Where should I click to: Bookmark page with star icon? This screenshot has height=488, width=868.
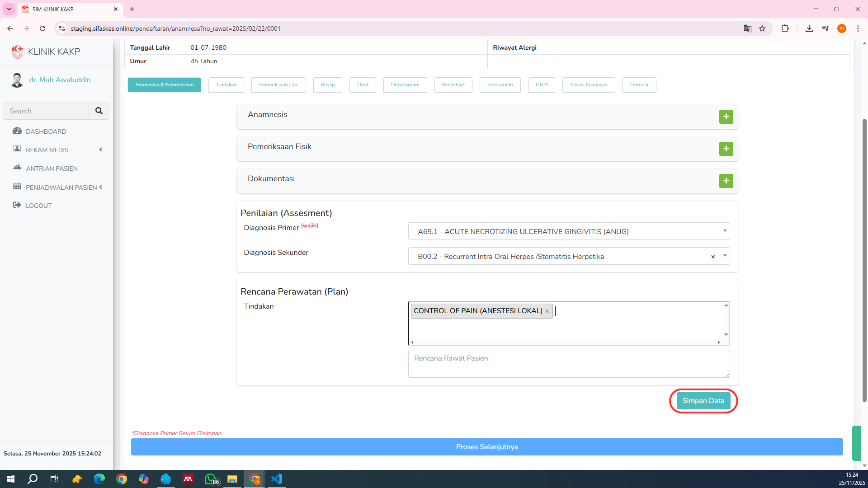coord(762,28)
